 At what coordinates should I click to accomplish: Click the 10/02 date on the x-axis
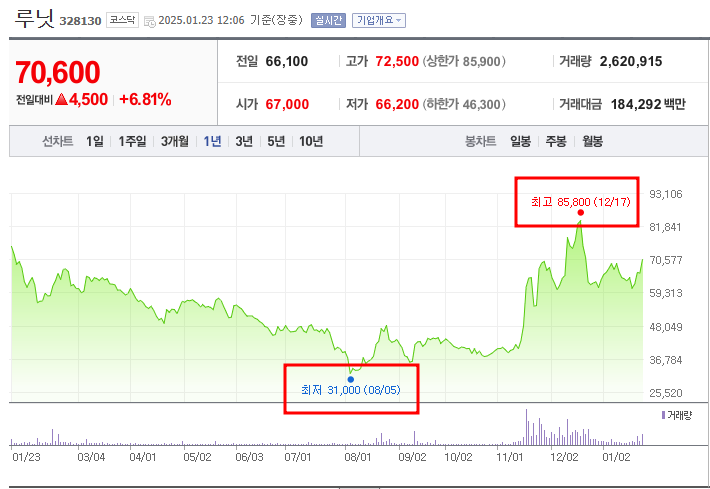click(x=458, y=457)
